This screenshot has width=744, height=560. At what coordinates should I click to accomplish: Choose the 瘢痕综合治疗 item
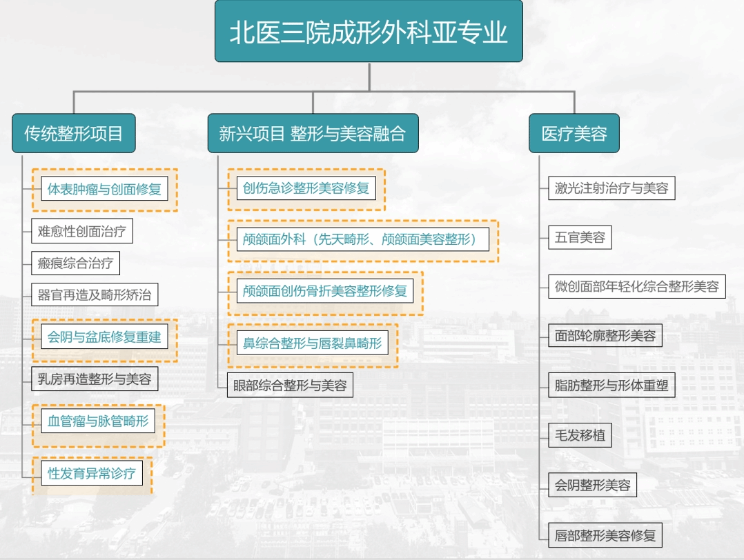(x=76, y=263)
